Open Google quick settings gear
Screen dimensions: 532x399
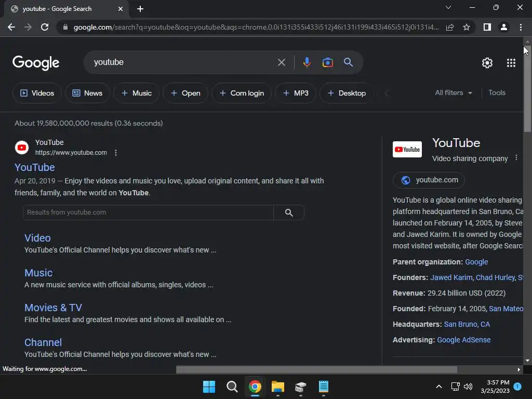[x=487, y=63]
